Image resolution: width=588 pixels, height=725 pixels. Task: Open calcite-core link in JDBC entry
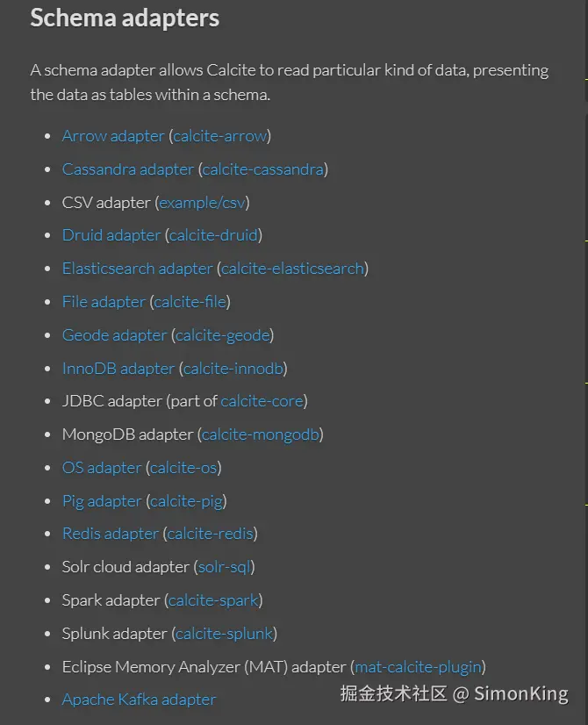(262, 401)
